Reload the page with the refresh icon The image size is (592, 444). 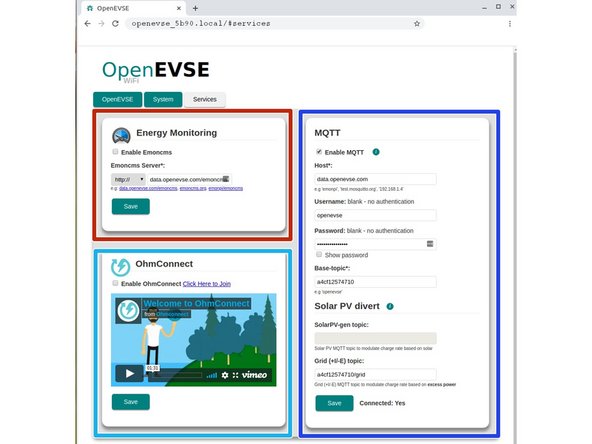coord(115,23)
